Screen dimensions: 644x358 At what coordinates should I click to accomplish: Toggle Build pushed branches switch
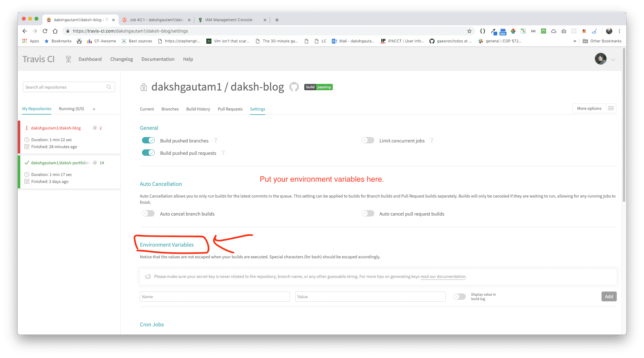148,140
